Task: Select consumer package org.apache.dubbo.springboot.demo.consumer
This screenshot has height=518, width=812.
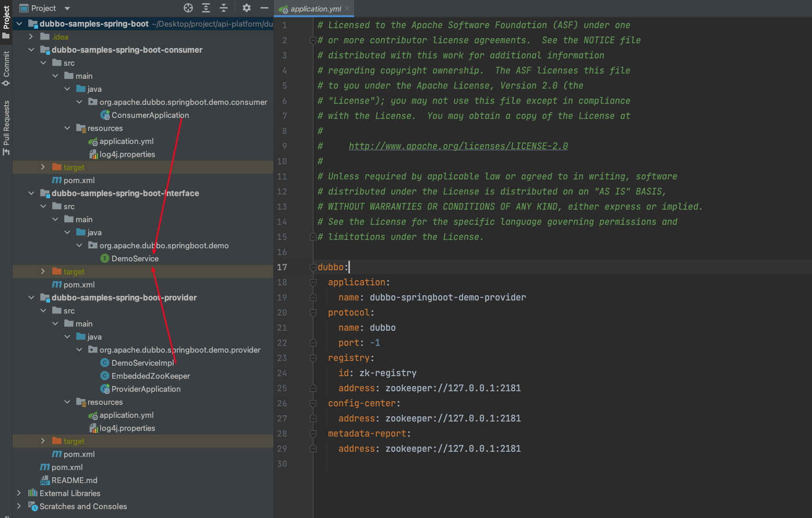Action: (x=184, y=102)
